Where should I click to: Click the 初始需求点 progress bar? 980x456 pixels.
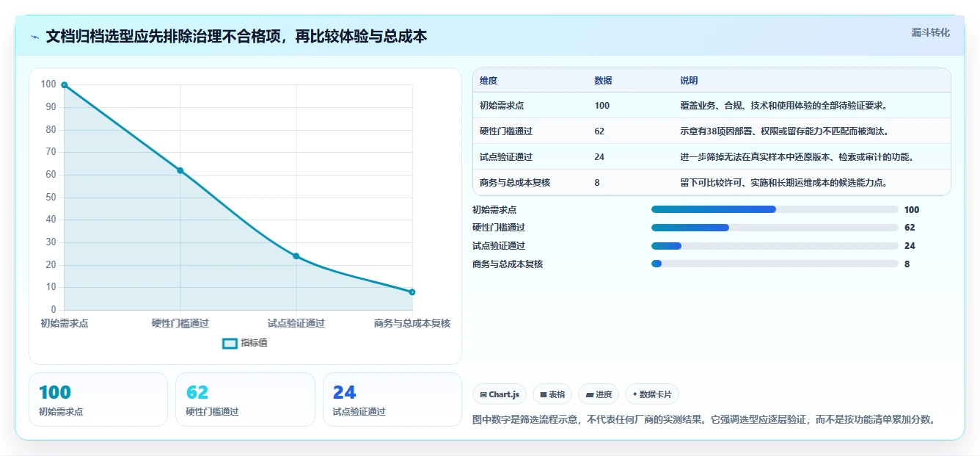point(775,209)
